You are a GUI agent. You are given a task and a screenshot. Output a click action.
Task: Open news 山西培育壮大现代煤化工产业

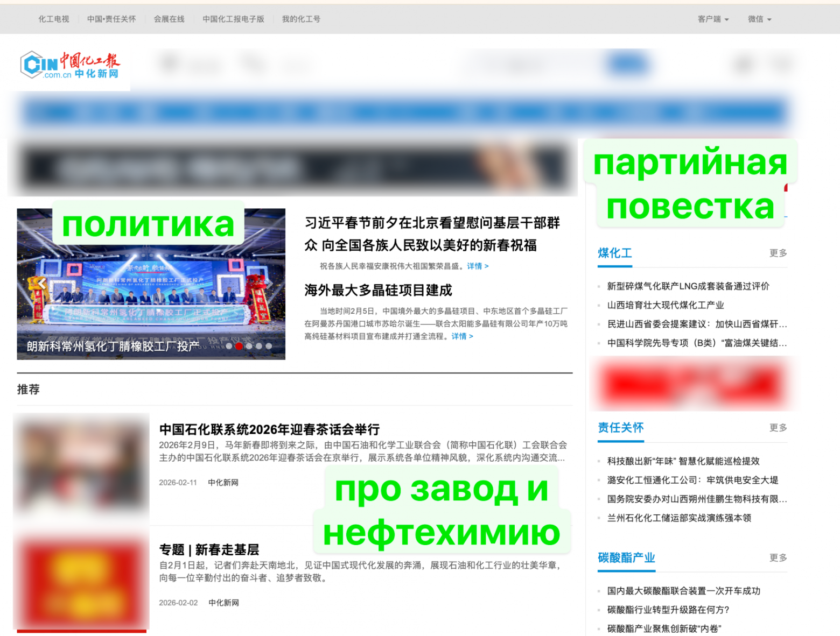click(x=665, y=305)
